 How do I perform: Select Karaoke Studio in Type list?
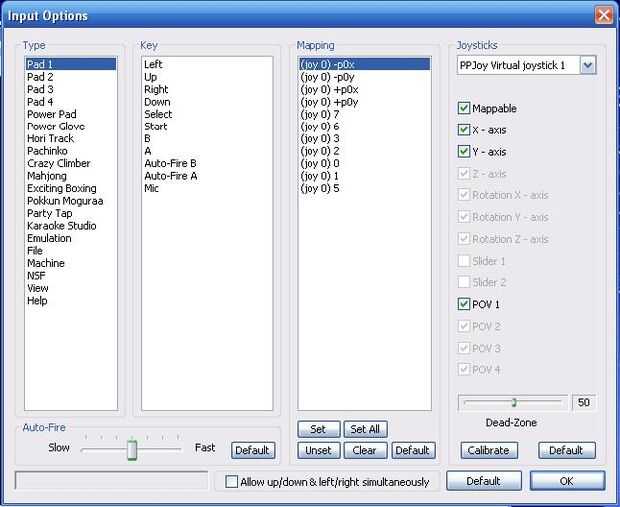point(71,225)
